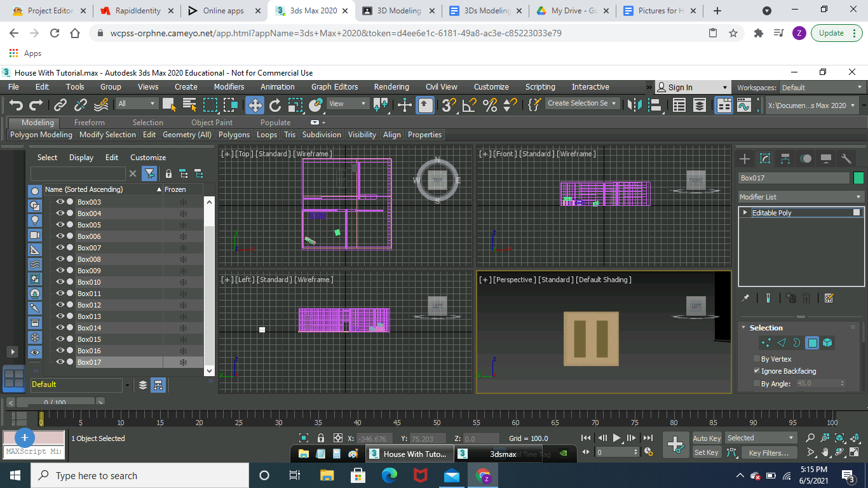Click Pan View hand icon
The height and width of the screenshot is (488, 868).
click(825, 452)
